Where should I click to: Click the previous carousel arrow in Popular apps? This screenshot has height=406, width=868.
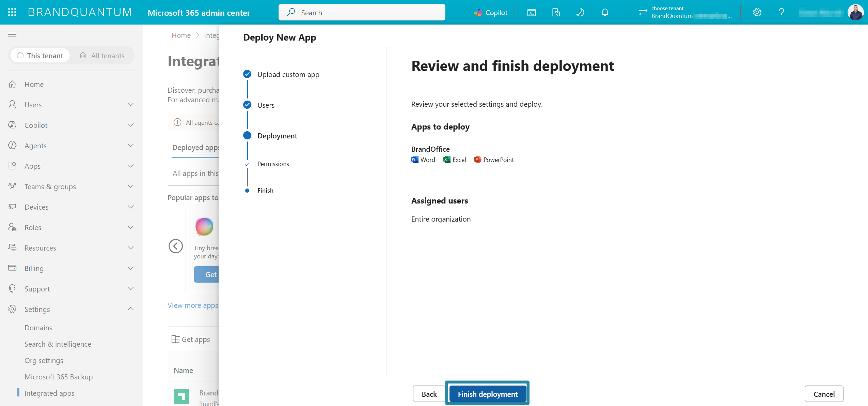(x=176, y=246)
